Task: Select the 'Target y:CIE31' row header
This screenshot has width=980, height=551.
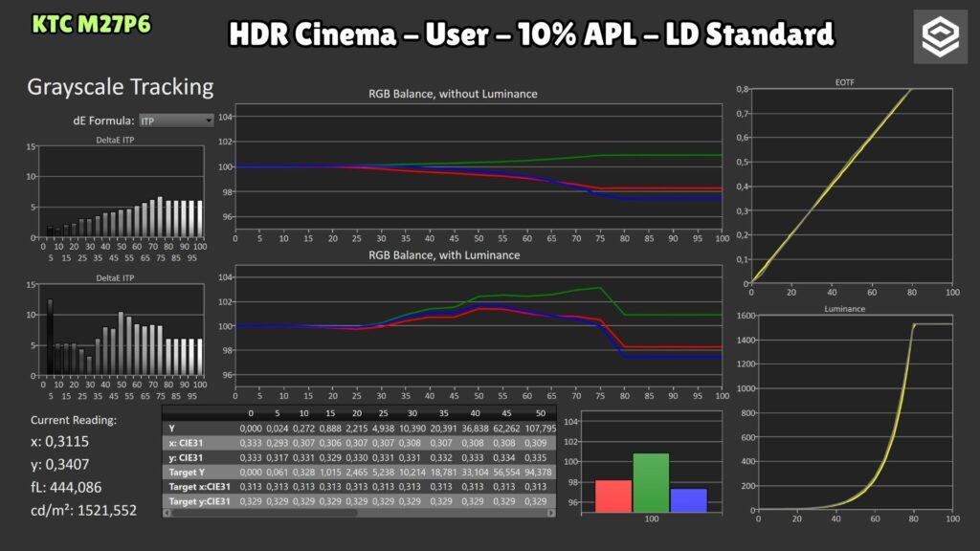Action: 199,501
